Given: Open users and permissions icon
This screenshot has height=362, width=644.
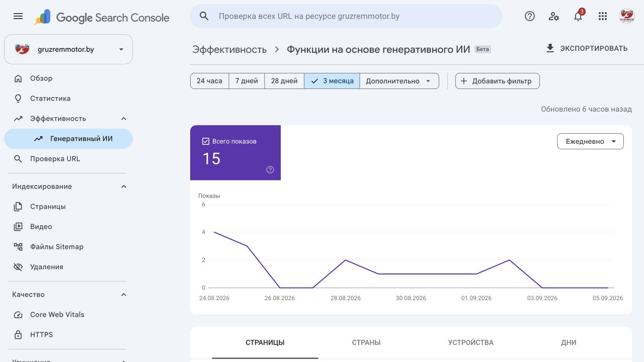Looking at the screenshot, I should (554, 16).
